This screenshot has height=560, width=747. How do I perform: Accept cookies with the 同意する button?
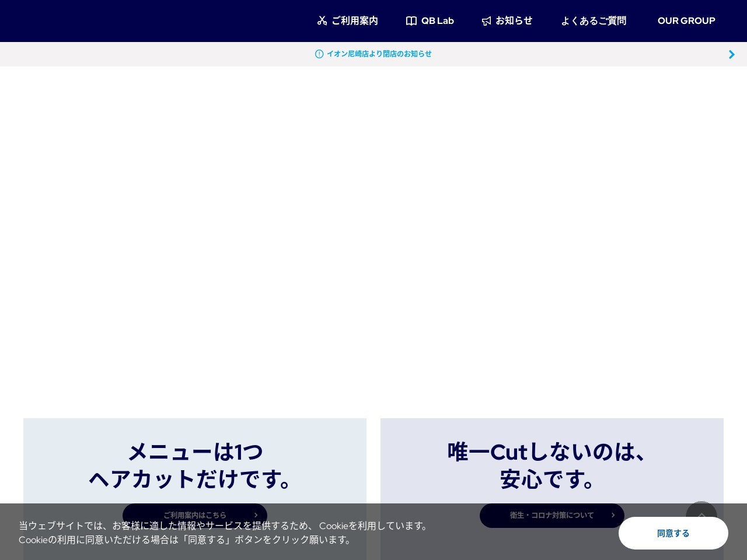[x=673, y=533]
